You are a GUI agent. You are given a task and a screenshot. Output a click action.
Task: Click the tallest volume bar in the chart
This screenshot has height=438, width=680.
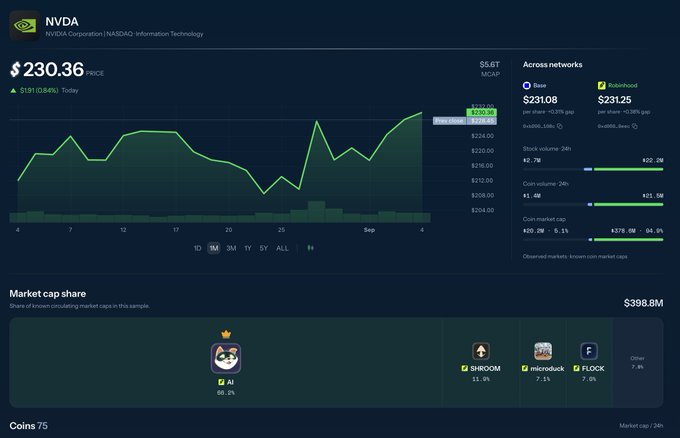pyautogui.click(x=317, y=212)
